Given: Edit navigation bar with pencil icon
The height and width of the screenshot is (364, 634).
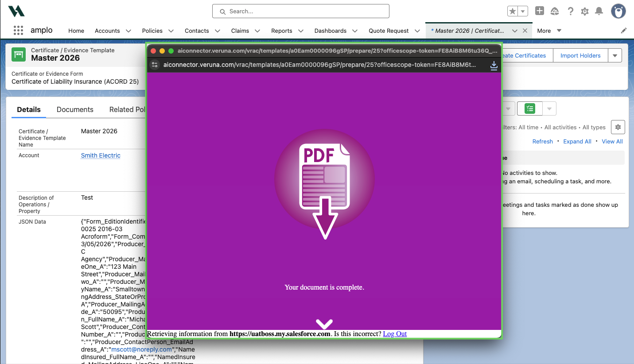Looking at the screenshot, I should [x=624, y=31].
